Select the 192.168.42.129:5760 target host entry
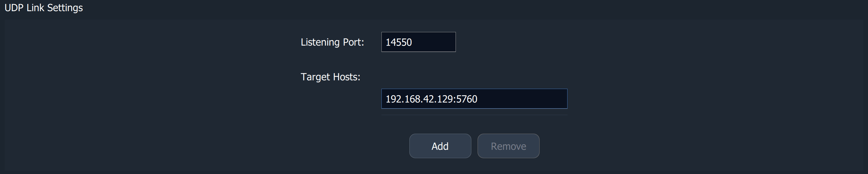 click(x=431, y=99)
